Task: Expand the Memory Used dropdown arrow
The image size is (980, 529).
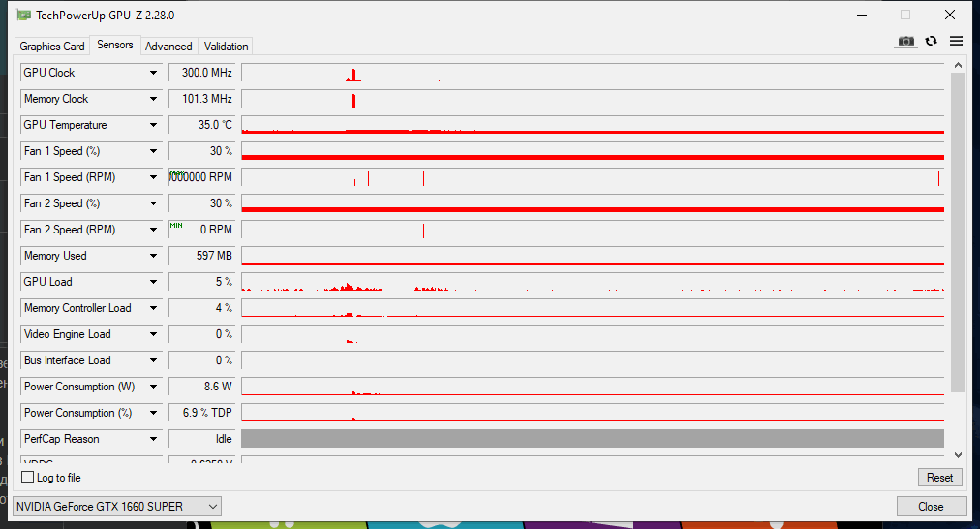Action: (153, 256)
